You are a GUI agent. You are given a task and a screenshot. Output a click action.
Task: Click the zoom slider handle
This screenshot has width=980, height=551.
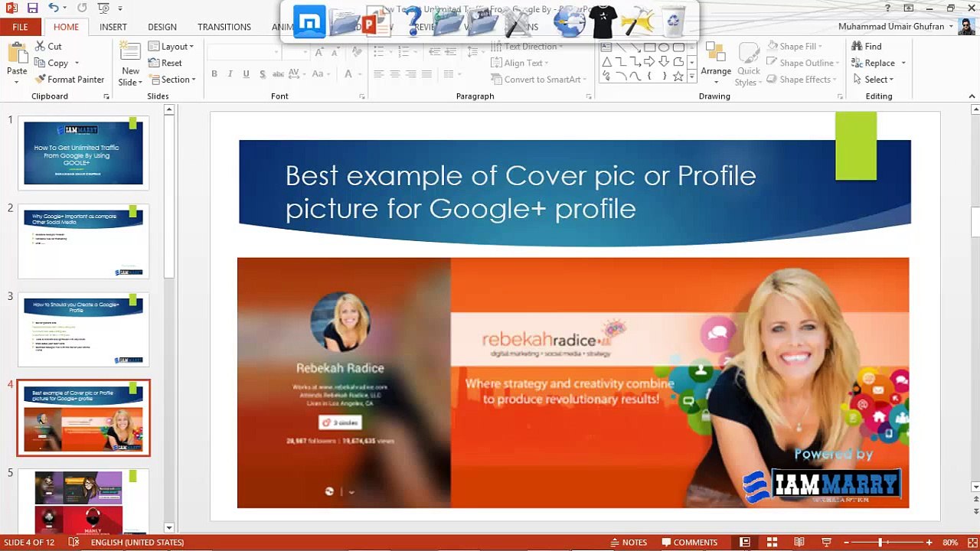pos(880,542)
